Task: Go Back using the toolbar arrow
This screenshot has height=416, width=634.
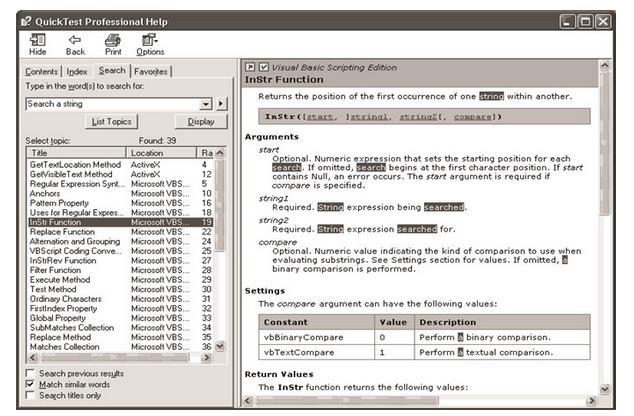Action: tap(75, 44)
